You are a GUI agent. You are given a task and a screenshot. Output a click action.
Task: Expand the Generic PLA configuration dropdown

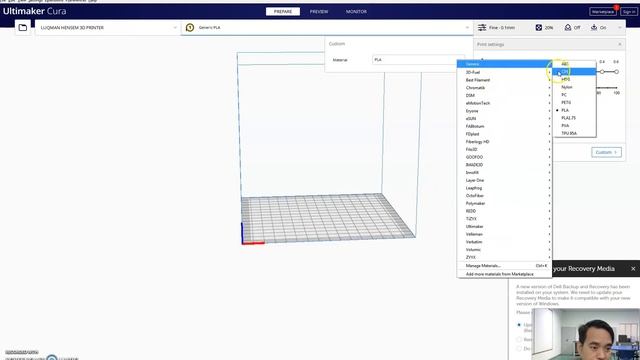click(327, 27)
